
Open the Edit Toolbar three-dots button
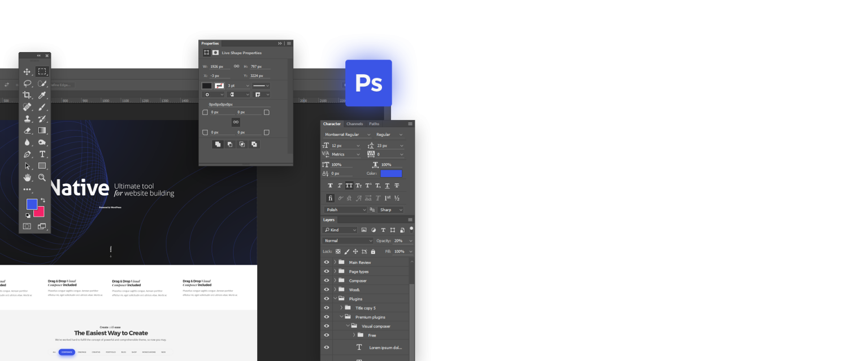27,190
